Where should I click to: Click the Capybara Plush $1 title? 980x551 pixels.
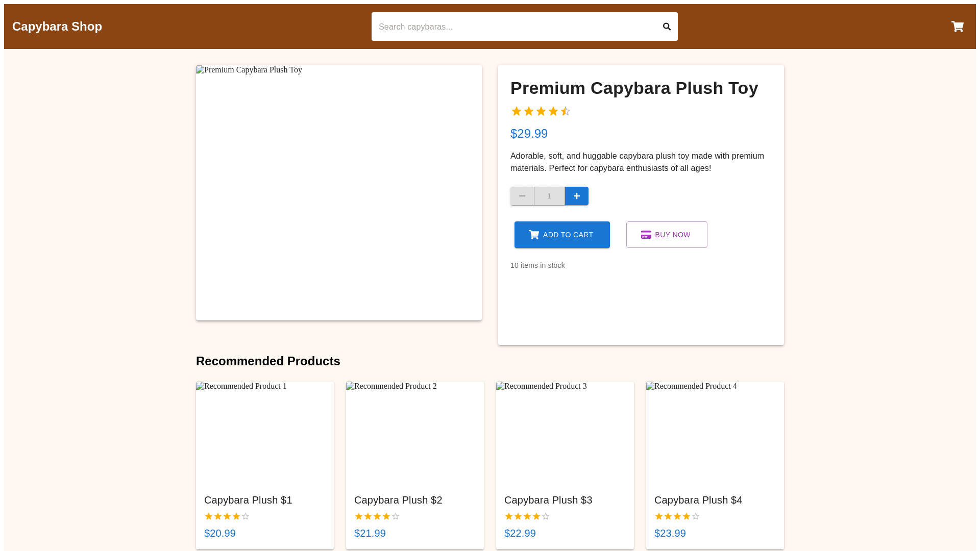248,500
